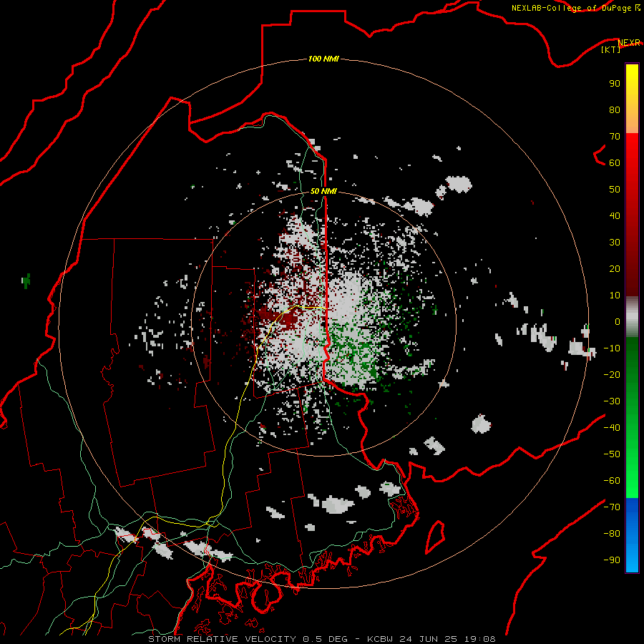
Task: Click the "0" value on the velocity scale
Action: tap(618, 322)
